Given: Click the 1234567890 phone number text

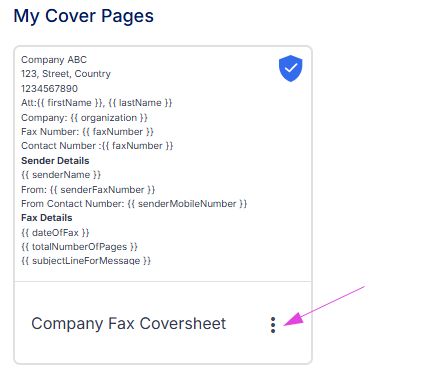Looking at the screenshot, I should [x=49, y=89].
